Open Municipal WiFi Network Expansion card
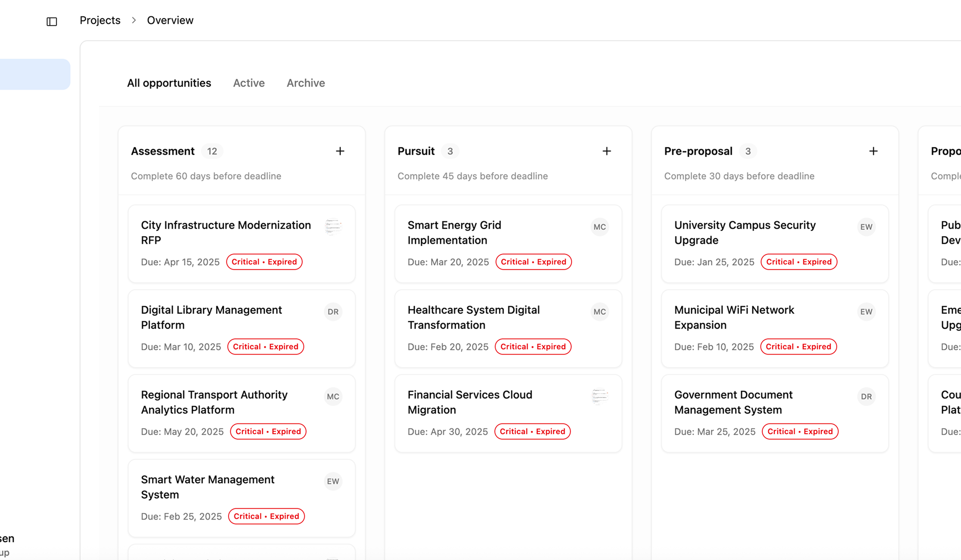Image resolution: width=961 pixels, height=560 pixels. pyautogui.click(x=734, y=317)
